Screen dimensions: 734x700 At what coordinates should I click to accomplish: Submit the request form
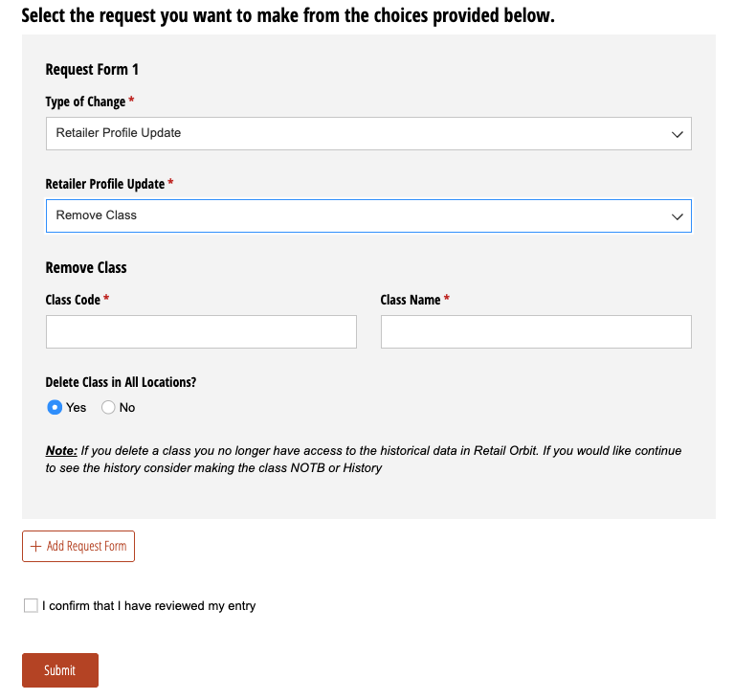pos(60,670)
